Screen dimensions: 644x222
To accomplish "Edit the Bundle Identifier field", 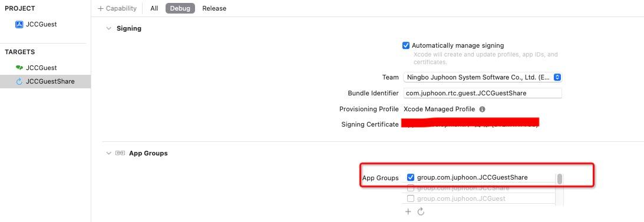I will [x=483, y=93].
